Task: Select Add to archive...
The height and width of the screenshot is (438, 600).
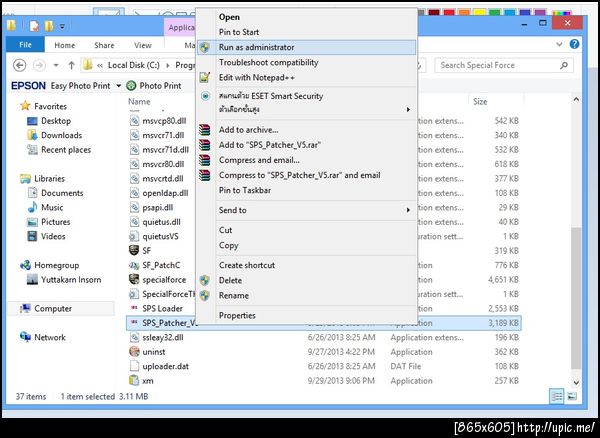Action: (307, 130)
